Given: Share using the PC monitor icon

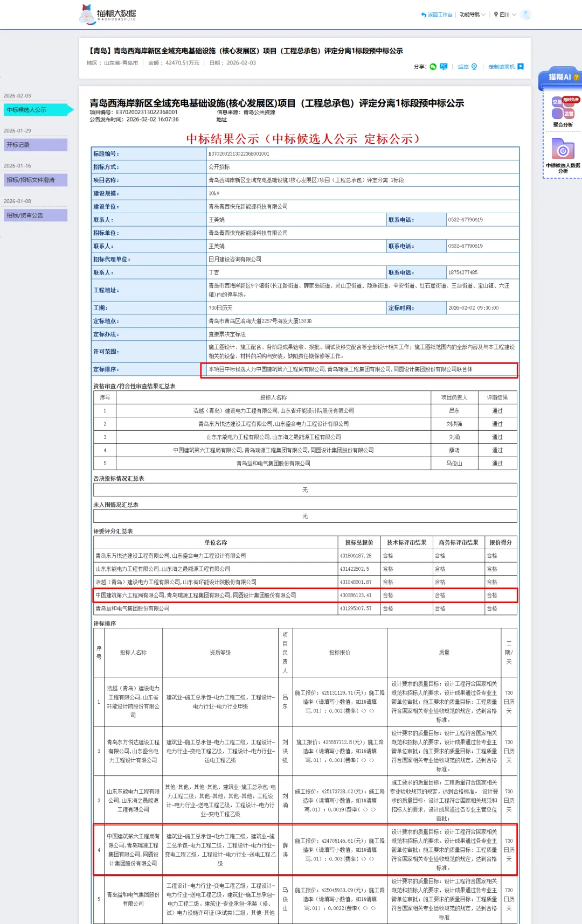Looking at the screenshot, I should coord(444,67).
